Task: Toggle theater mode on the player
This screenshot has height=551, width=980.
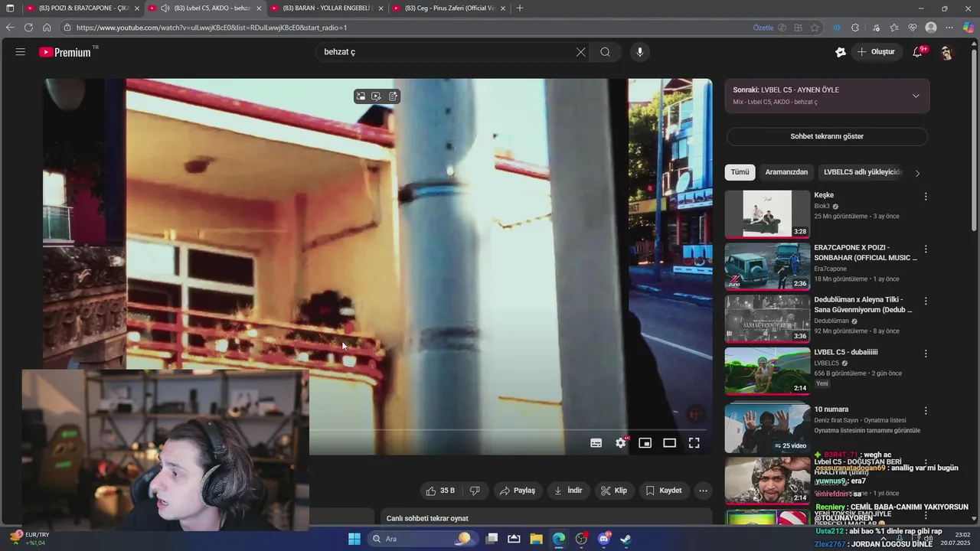Action: point(670,443)
